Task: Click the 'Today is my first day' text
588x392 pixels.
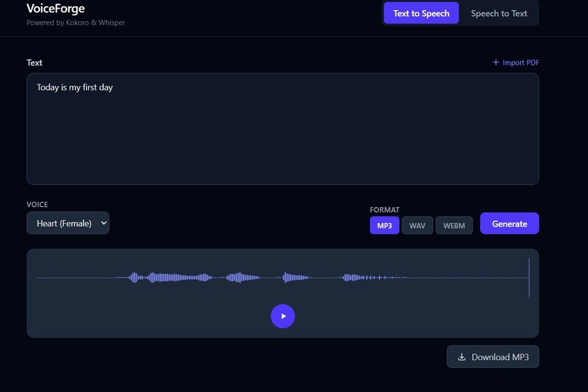Action: tap(74, 87)
